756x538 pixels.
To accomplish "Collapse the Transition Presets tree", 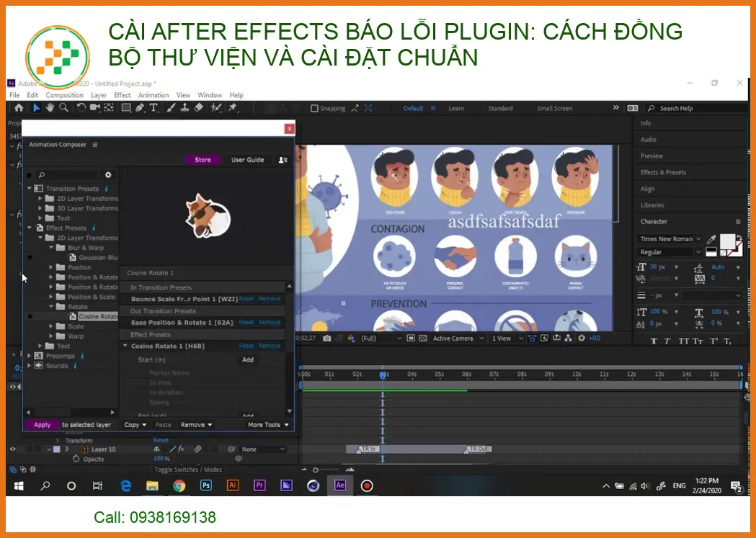I will pyautogui.click(x=30, y=189).
